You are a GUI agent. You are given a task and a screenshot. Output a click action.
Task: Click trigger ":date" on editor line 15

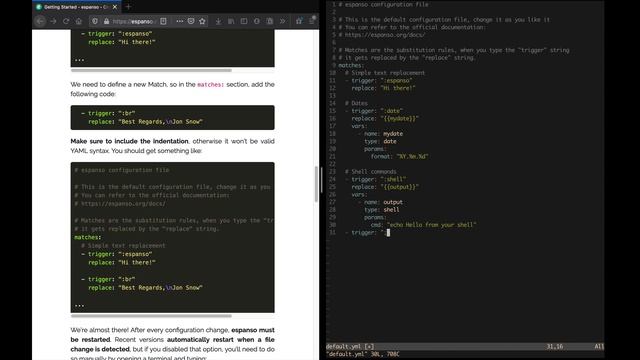tap(374, 111)
